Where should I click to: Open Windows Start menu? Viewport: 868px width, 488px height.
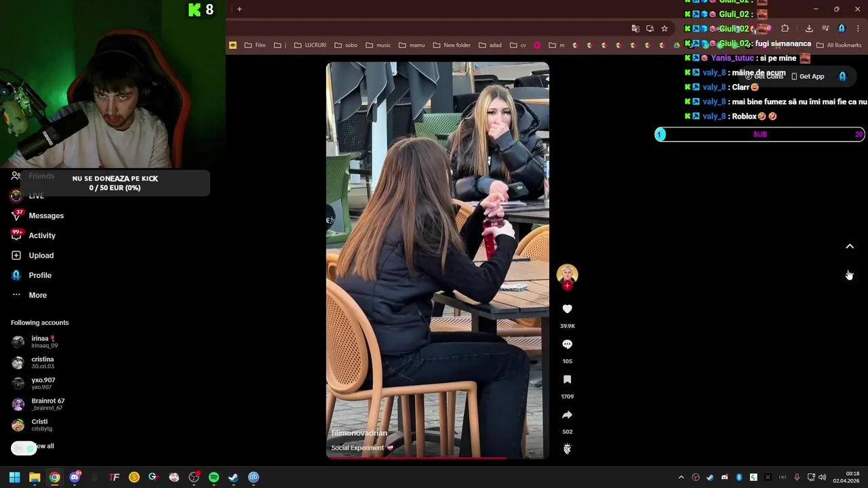coord(14,477)
